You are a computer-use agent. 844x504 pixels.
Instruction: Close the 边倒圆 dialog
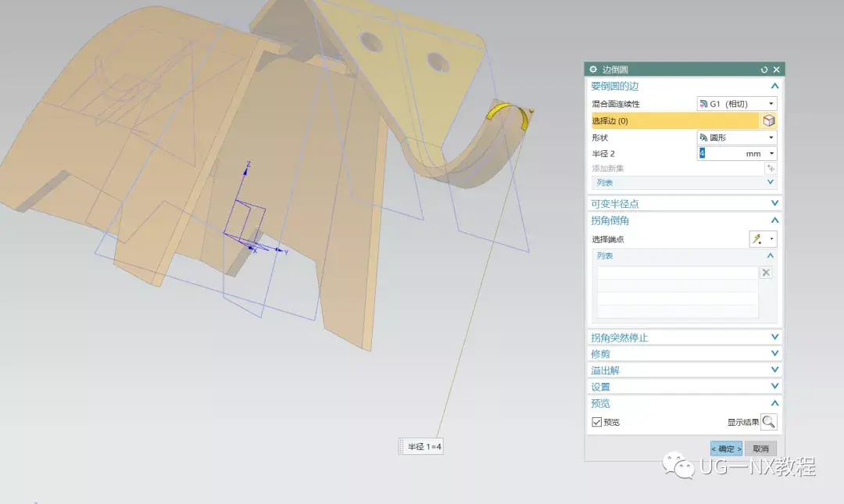click(776, 70)
